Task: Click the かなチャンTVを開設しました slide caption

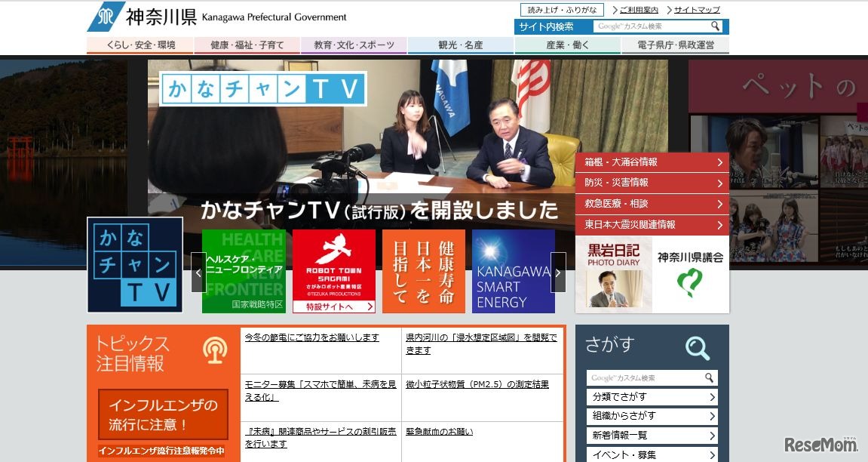Action: (x=380, y=211)
